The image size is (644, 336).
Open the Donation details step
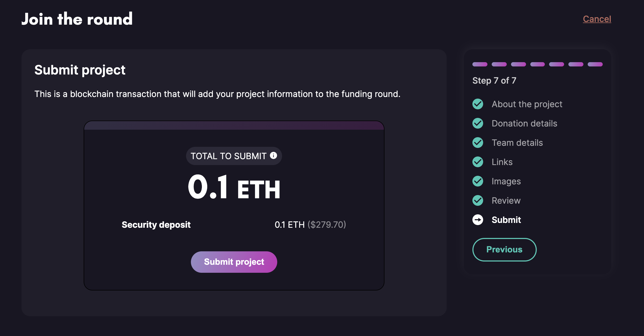524,123
